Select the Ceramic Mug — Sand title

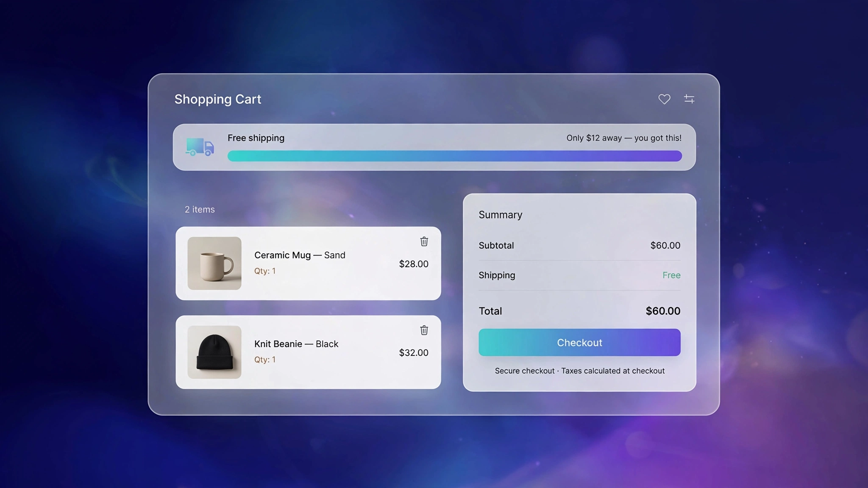coord(300,255)
